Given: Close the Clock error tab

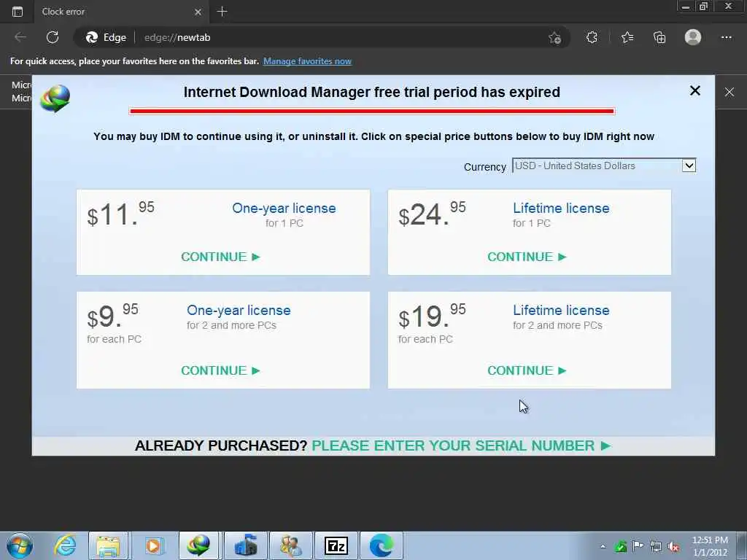Looking at the screenshot, I should (198, 12).
